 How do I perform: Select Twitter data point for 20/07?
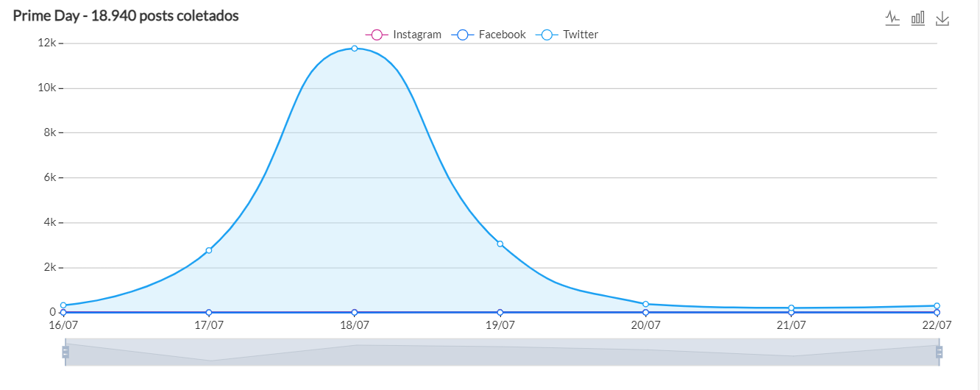click(x=645, y=304)
